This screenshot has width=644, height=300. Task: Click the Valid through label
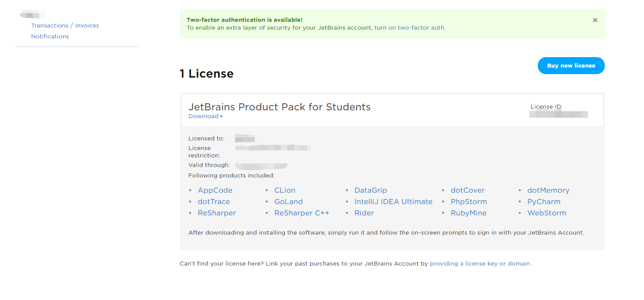pyautogui.click(x=209, y=165)
